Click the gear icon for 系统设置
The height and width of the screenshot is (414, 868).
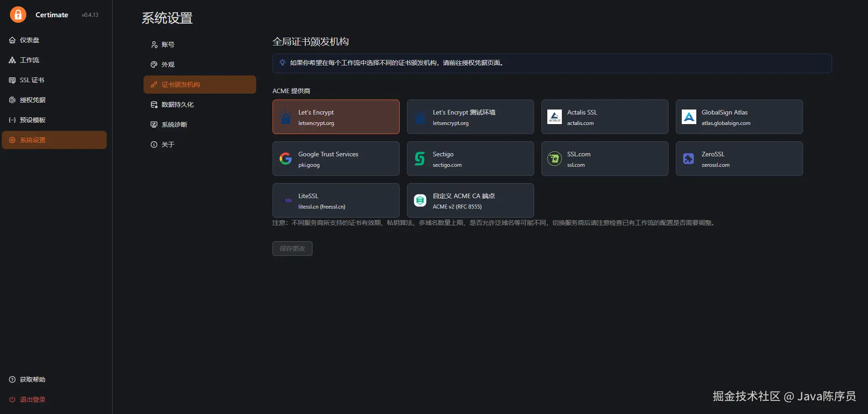coord(12,140)
